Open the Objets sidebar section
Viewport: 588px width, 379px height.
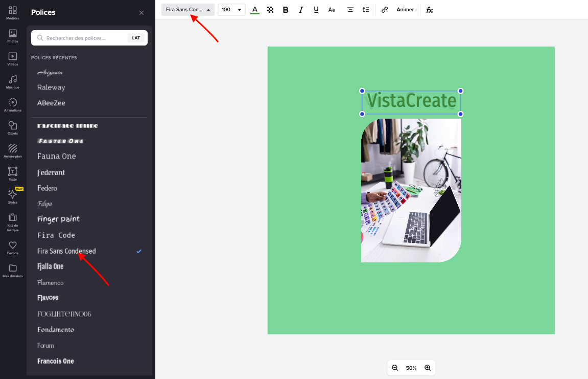(x=13, y=128)
